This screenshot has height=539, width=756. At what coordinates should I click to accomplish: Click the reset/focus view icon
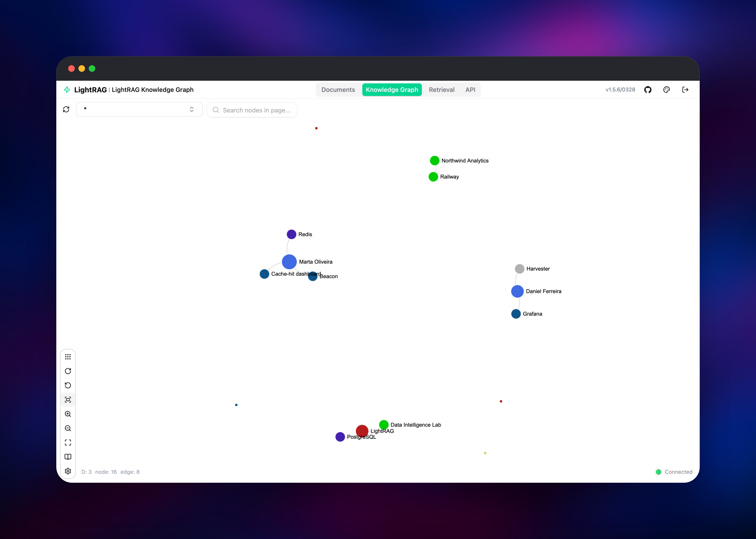point(68,400)
